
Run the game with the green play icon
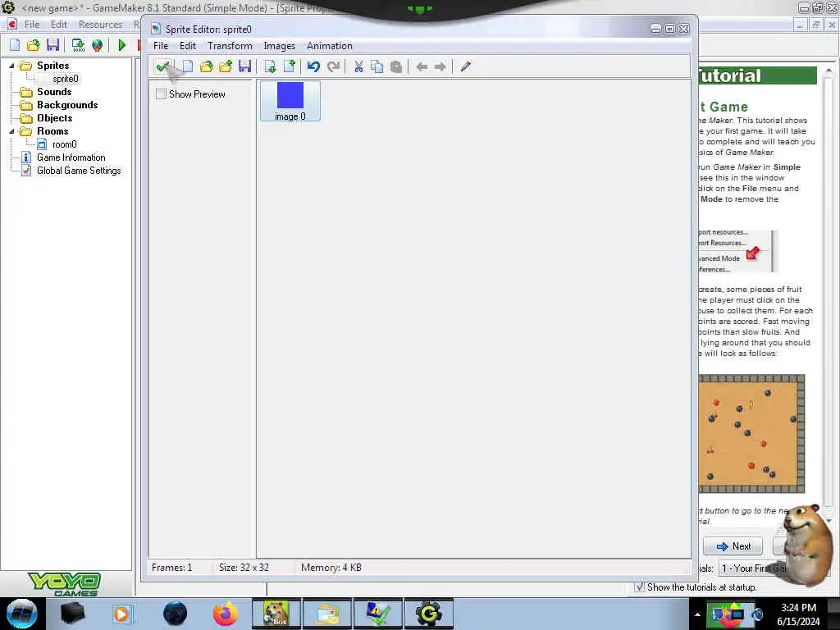click(122, 45)
